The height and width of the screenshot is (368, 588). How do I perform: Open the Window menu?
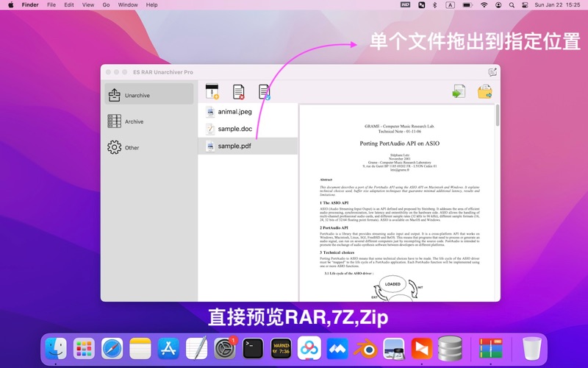pyautogui.click(x=128, y=5)
